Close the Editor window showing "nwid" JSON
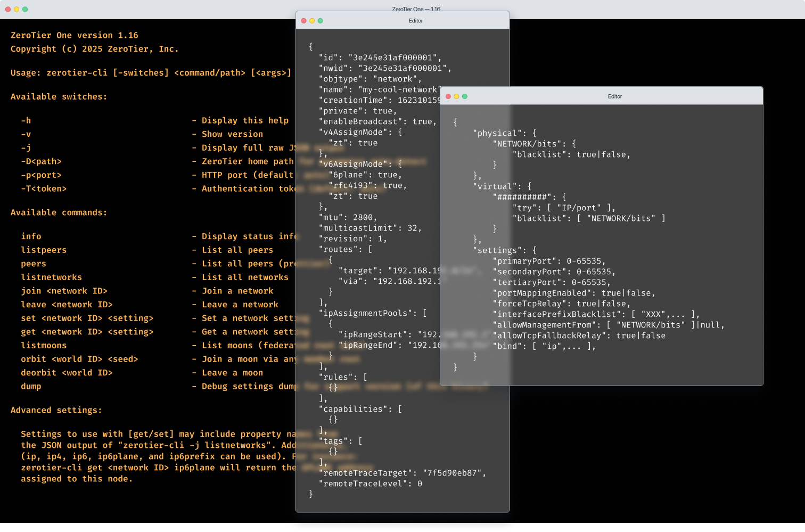The image size is (805, 532). coord(303,21)
